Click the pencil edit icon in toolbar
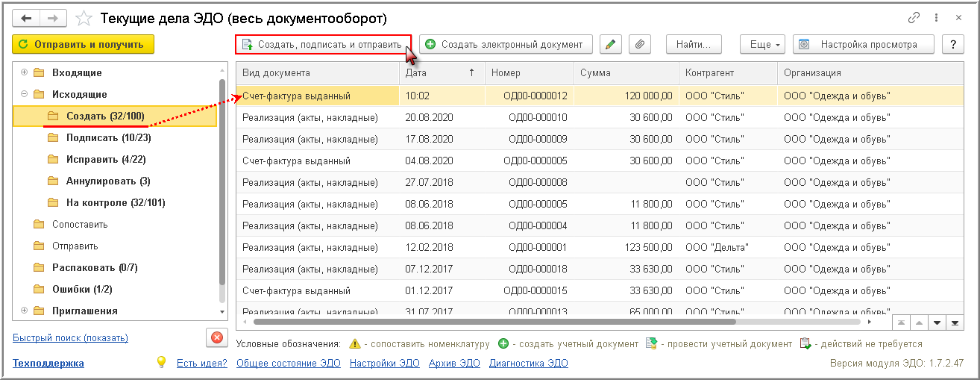 [x=610, y=45]
